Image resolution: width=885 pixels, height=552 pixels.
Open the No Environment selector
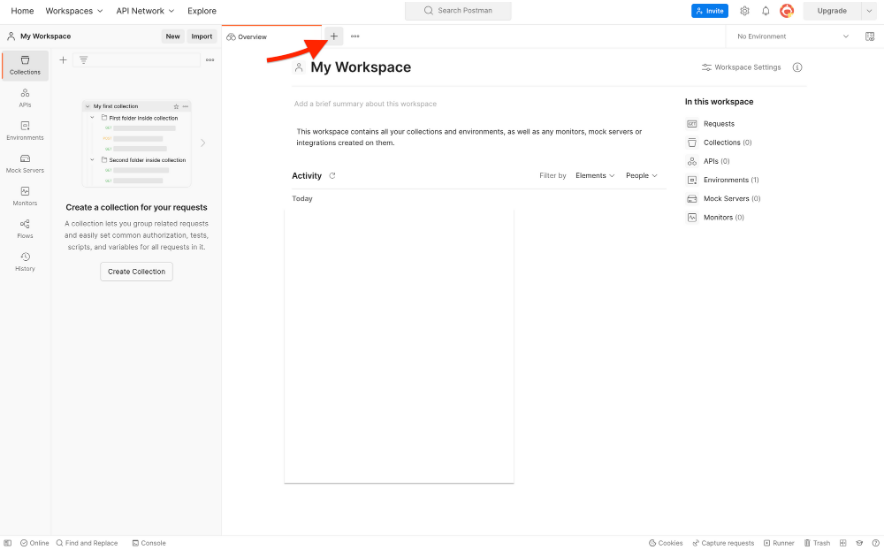coord(792,36)
